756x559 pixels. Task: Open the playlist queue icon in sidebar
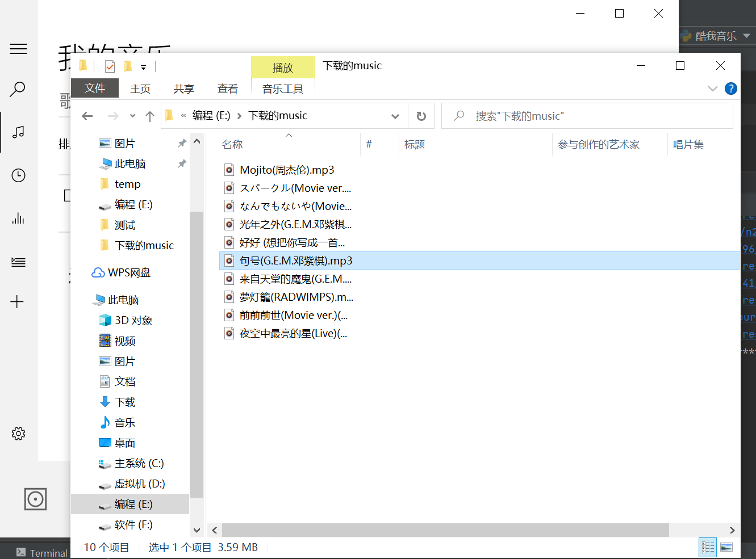point(18,262)
